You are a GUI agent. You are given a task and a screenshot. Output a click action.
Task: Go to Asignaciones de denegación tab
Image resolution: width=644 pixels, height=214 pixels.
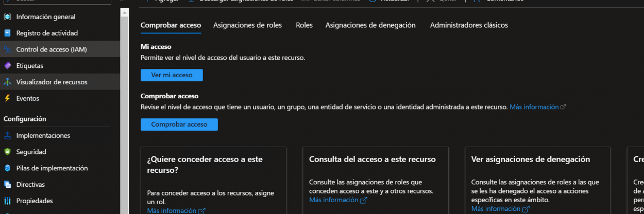(370, 25)
